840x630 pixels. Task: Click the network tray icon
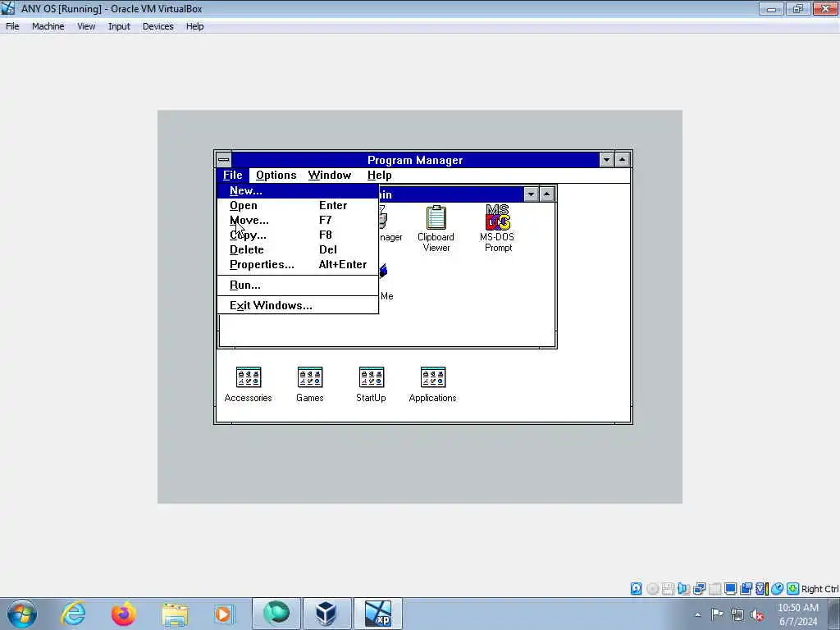coord(737,614)
